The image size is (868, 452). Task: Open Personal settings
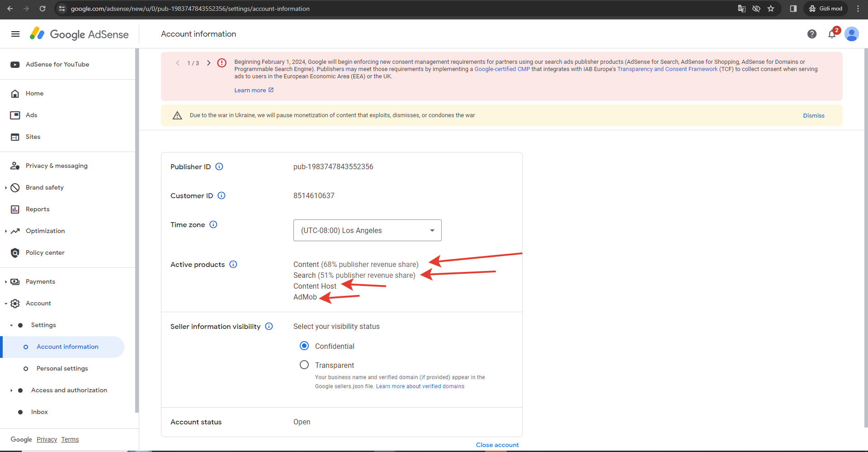(62, 369)
